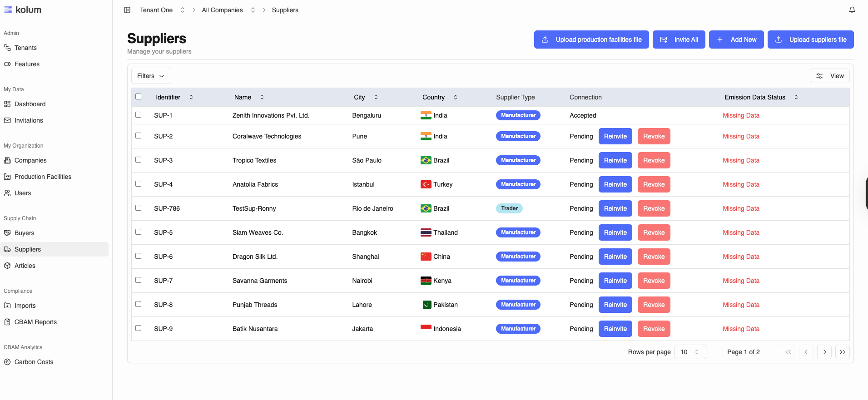868x400 pixels.
Task: Open the Tenant One switcher
Action: click(x=162, y=10)
